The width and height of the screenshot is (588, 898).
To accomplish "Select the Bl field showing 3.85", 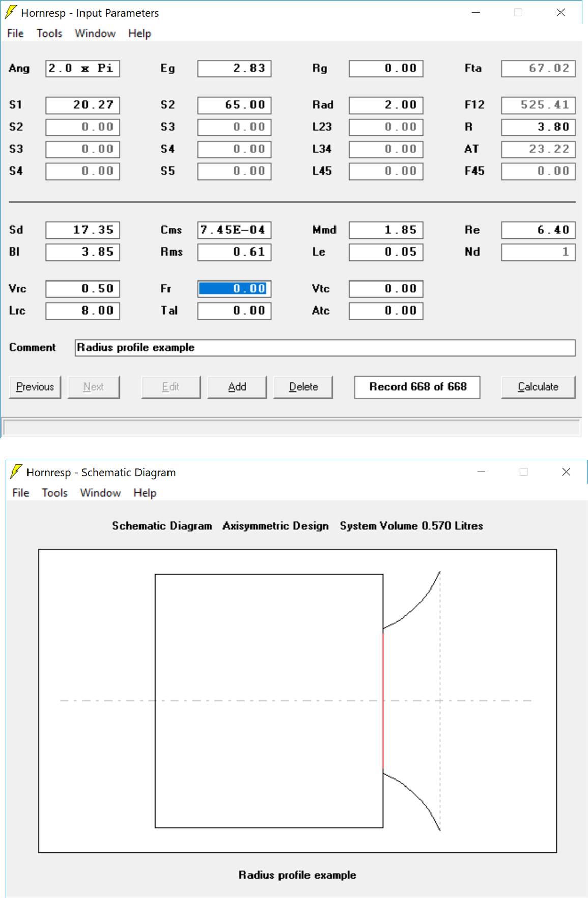I will click(82, 252).
